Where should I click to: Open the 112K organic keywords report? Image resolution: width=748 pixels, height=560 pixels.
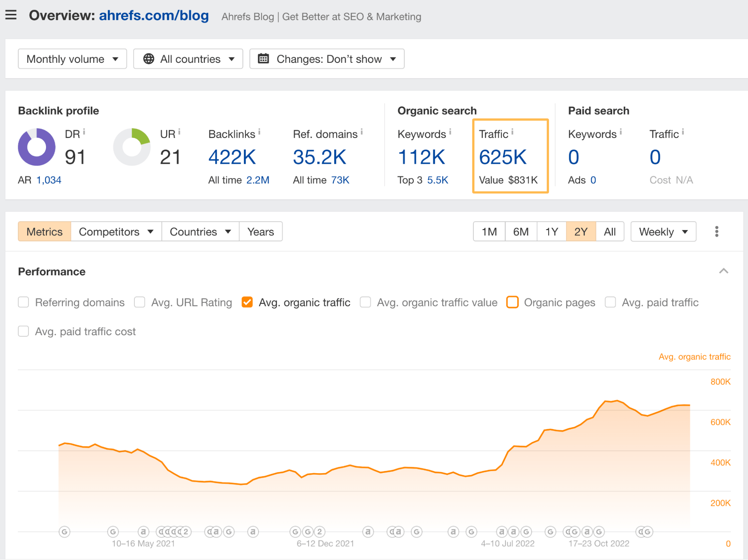pos(421,157)
